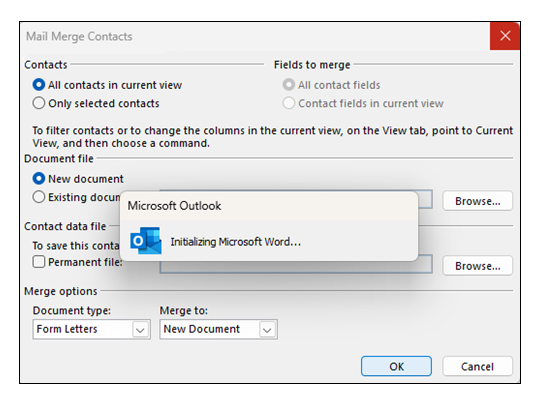Click the Document type dropdown arrow

(140, 330)
